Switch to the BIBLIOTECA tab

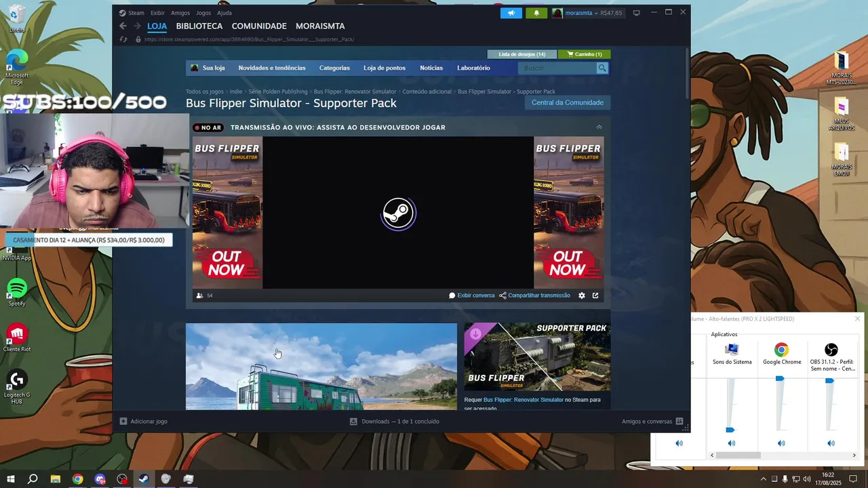click(x=199, y=26)
